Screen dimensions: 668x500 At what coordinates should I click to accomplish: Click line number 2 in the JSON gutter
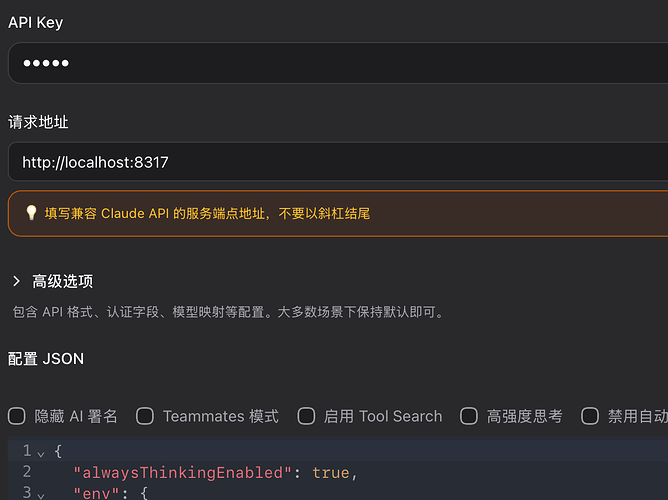[x=27, y=471]
